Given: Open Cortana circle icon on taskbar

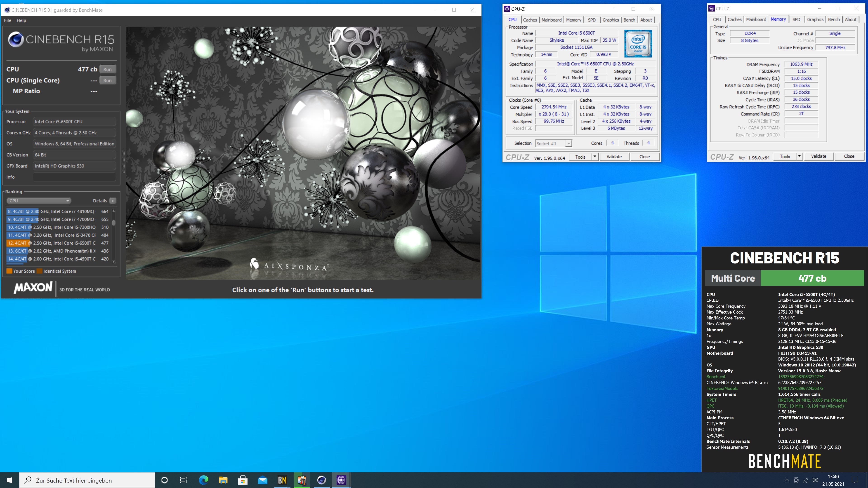Looking at the screenshot, I should tap(164, 480).
